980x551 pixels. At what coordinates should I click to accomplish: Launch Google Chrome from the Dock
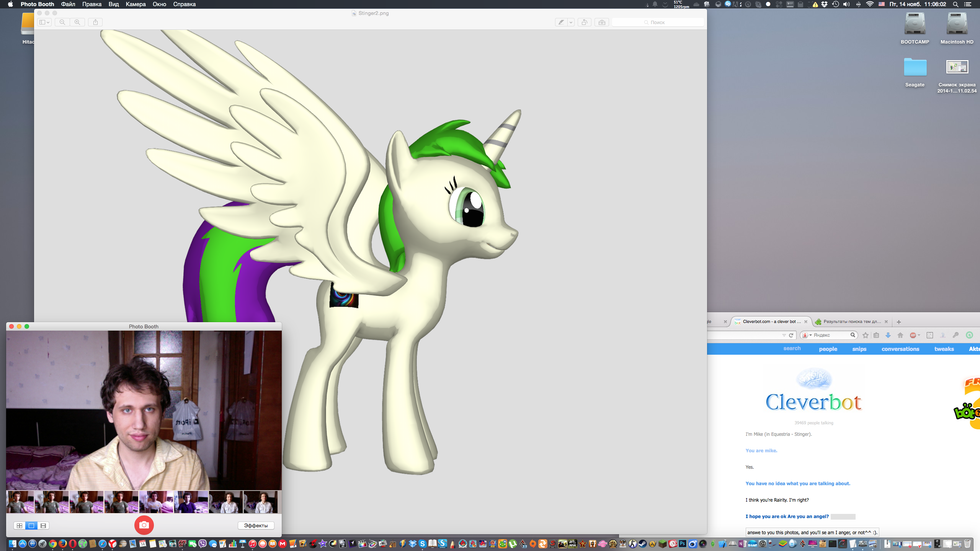[x=53, y=544]
